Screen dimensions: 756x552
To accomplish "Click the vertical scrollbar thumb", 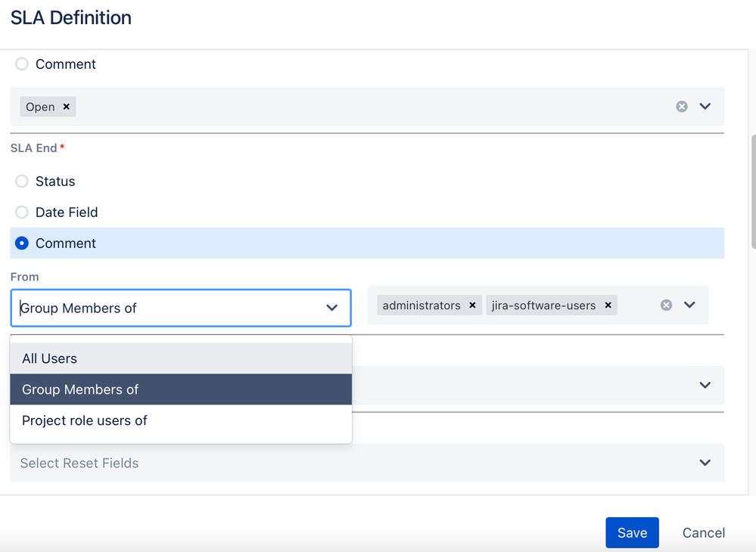I will tap(752, 192).
